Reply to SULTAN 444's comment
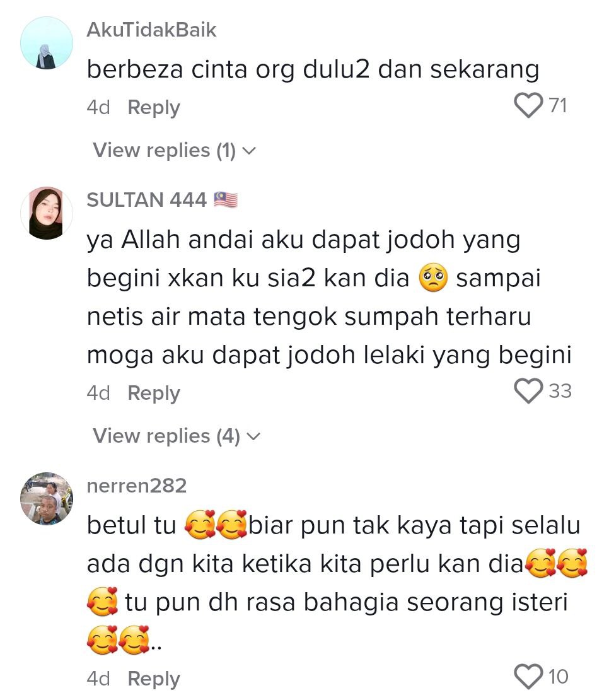 coord(154,394)
